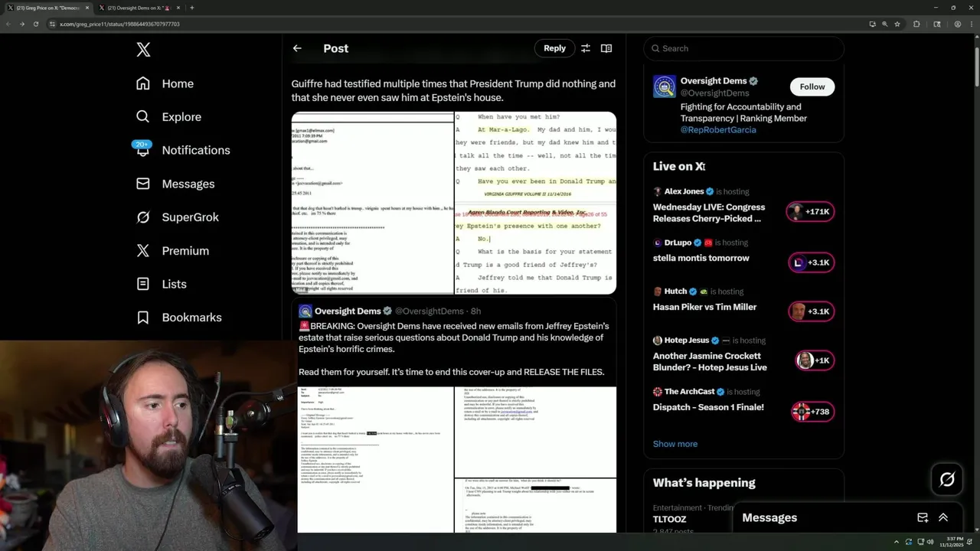Open first email image in quoted post
The height and width of the screenshot is (551, 980).
[375, 459]
